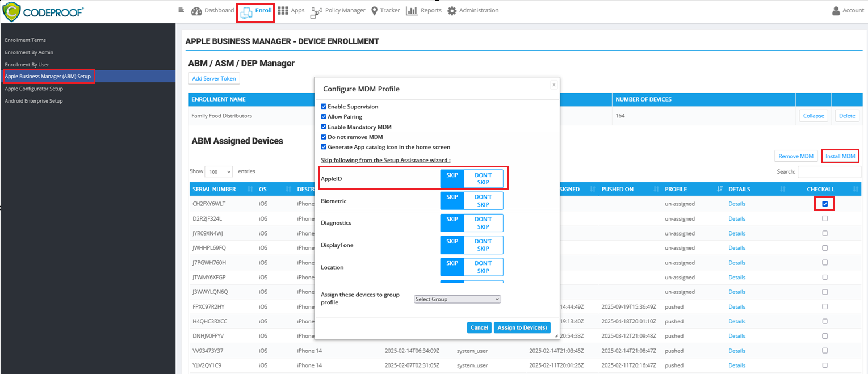
Task: Click the Policy Manager icon
Action: click(316, 12)
